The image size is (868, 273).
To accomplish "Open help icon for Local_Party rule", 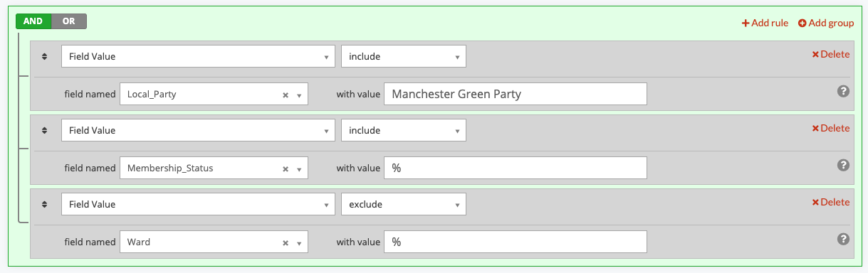I will [843, 91].
